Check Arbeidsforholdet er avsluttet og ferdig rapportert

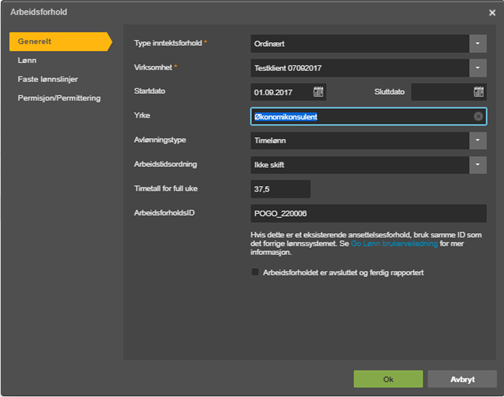click(255, 272)
